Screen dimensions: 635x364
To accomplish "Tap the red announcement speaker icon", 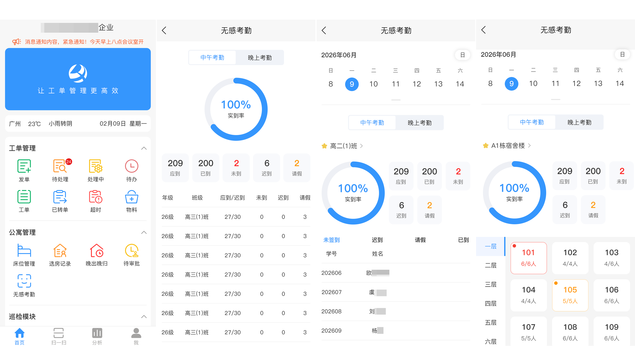I will [x=17, y=42].
